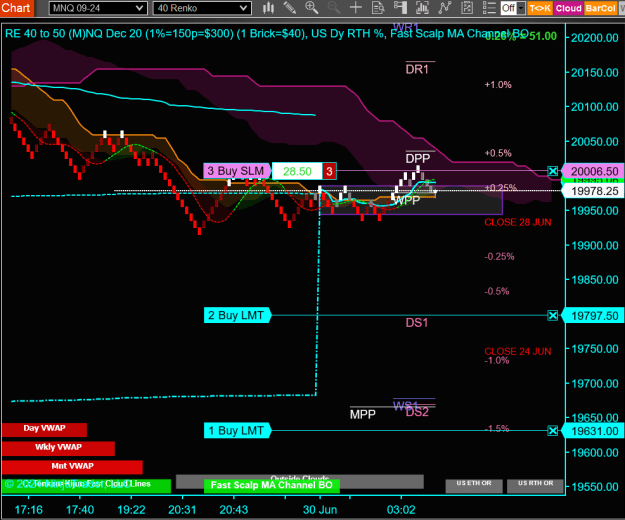Screen dimensions: 625x520
Task: Click the 20:31 time axis label
Action: coord(182,510)
